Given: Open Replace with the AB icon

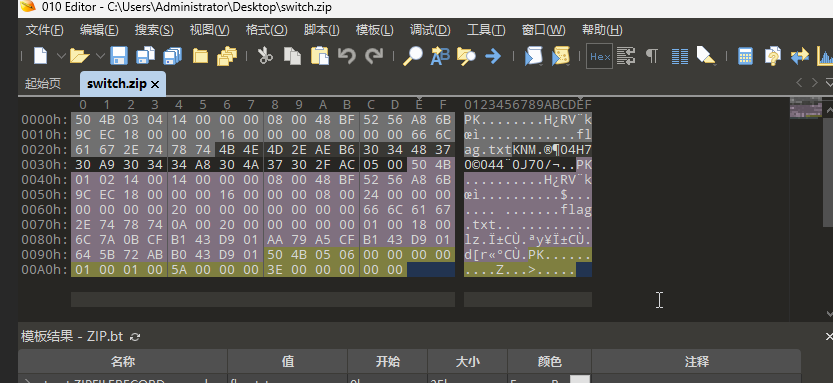Looking at the screenshot, I should tap(440, 56).
